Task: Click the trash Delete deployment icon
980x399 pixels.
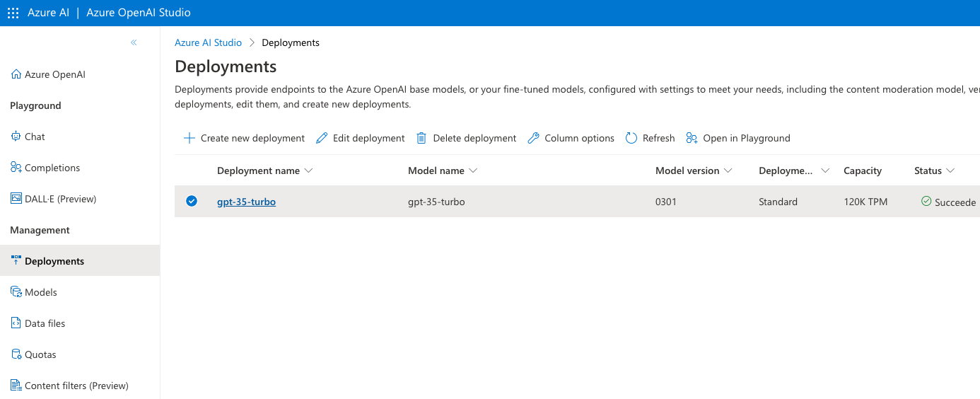Action: pyautogui.click(x=421, y=138)
